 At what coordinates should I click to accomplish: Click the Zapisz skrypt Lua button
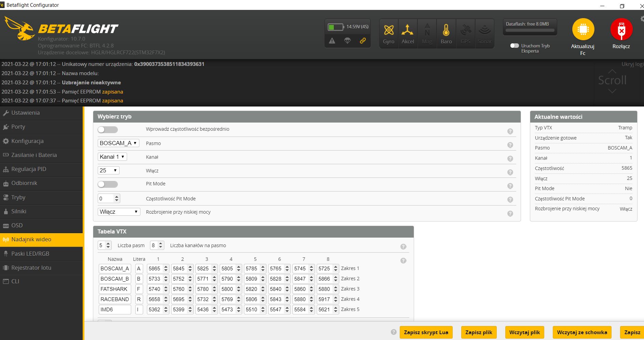point(426,332)
